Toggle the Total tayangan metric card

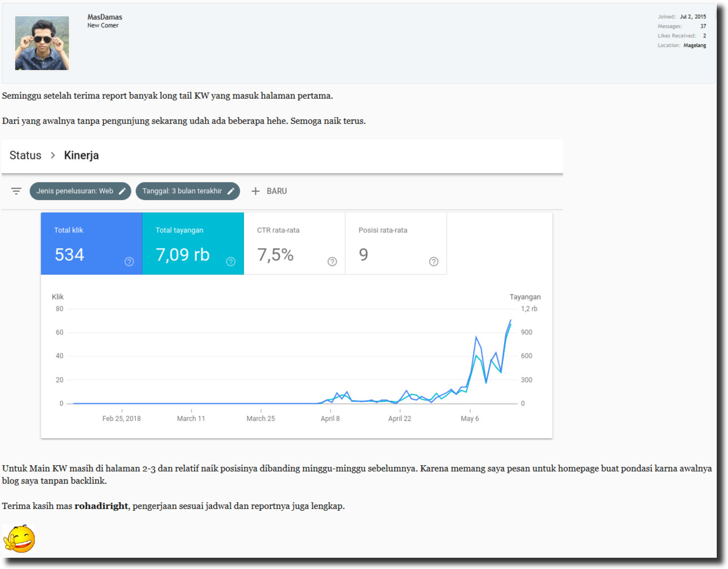(x=193, y=244)
